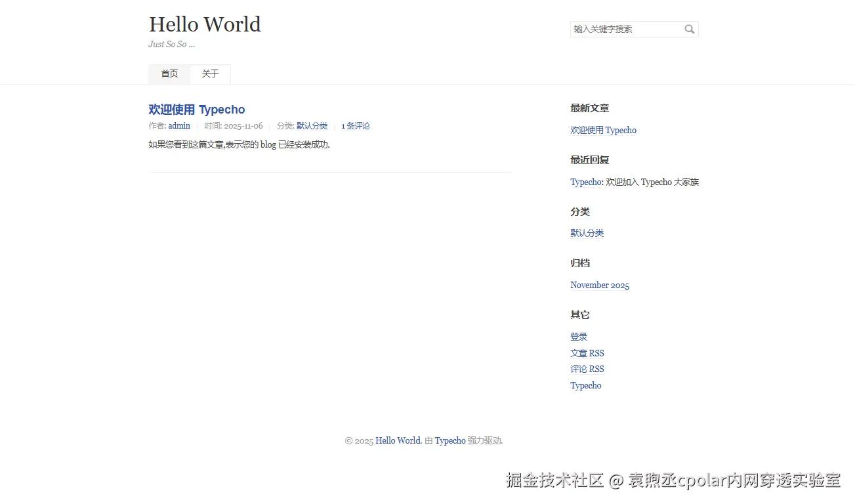The width and height of the screenshot is (855, 504).
Task: Click the 其它 sidebar heading
Action: click(580, 315)
